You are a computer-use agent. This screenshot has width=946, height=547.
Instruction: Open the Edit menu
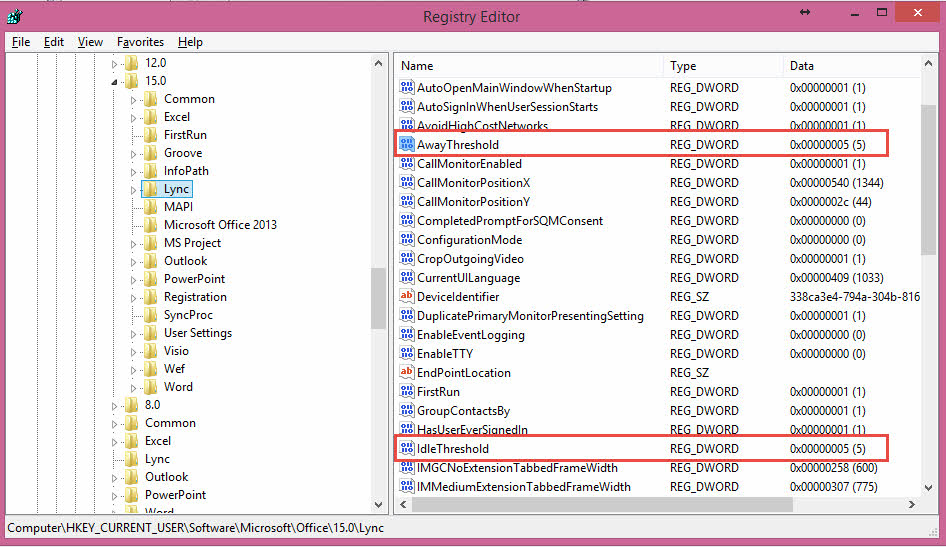pos(54,42)
